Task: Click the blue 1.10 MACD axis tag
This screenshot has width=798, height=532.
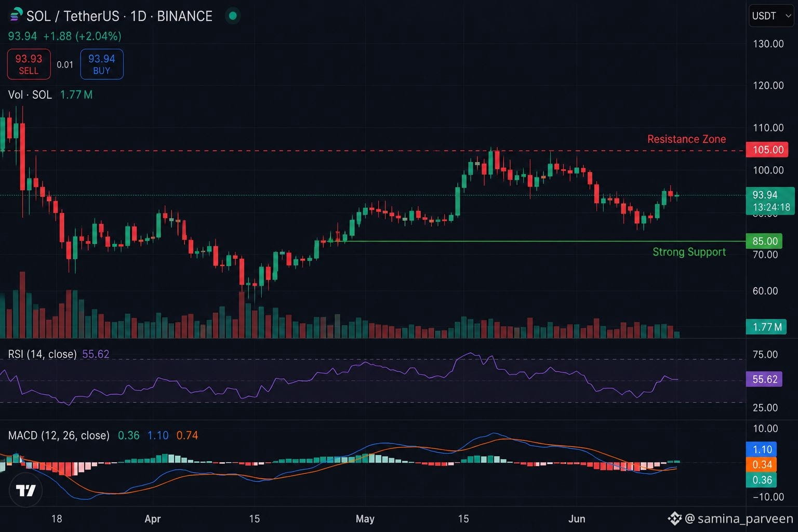Action: click(x=762, y=449)
